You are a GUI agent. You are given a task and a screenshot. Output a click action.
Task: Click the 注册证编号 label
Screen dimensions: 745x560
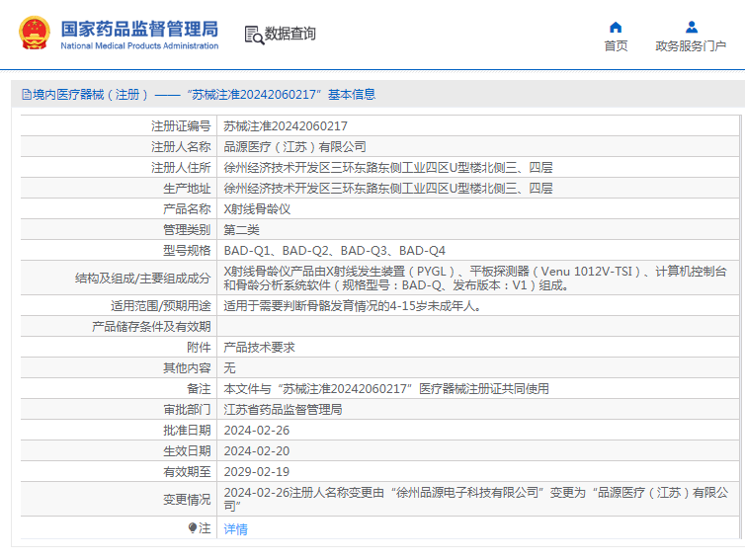pyautogui.click(x=181, y=125)
